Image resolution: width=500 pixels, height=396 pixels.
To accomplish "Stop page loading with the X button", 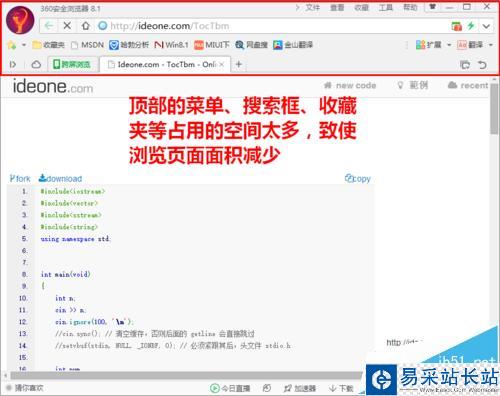I will click(67, 26).
